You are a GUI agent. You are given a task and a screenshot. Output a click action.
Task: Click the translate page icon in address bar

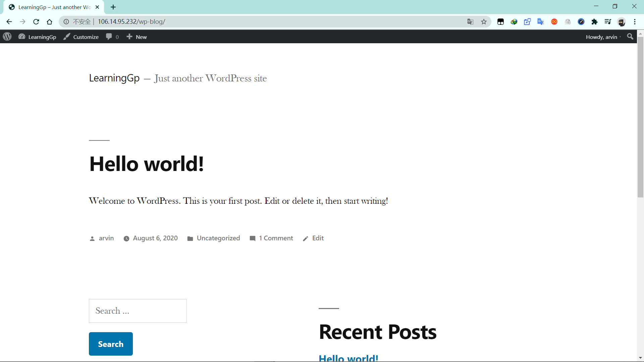(x=470, y=22)
